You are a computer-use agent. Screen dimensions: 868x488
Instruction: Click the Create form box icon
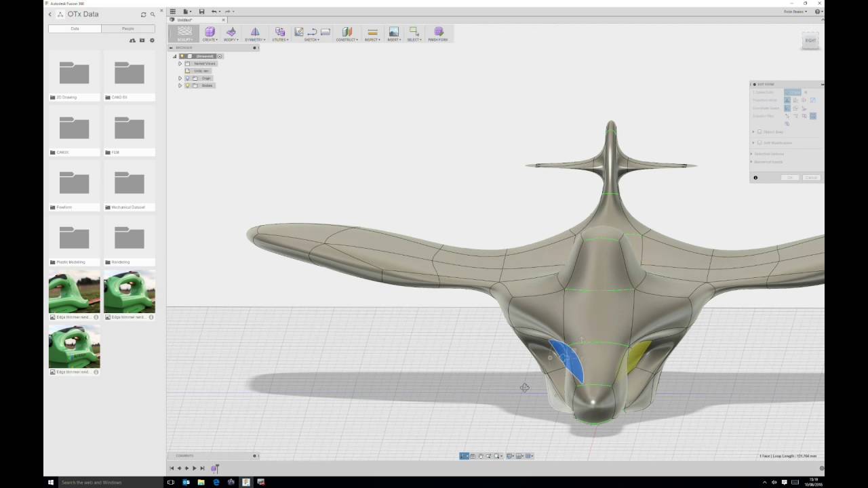pyautogui.click(x=210, y=32)
